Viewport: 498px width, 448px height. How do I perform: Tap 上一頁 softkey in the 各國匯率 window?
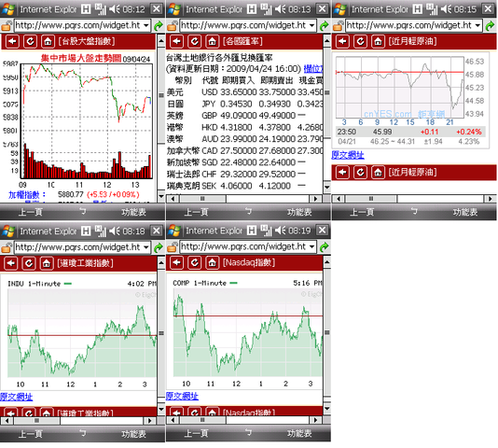pos(196,212)
